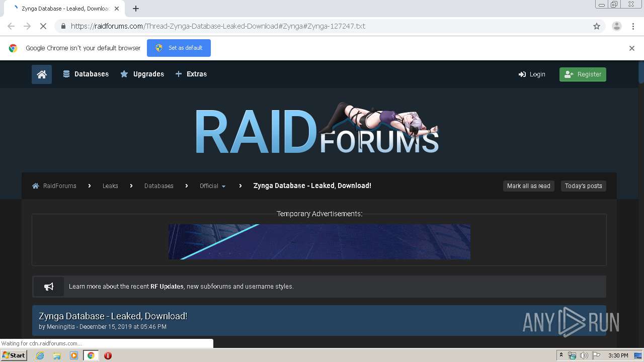
Task: View site info via padlock icon
Action: (x=63, y=26)
